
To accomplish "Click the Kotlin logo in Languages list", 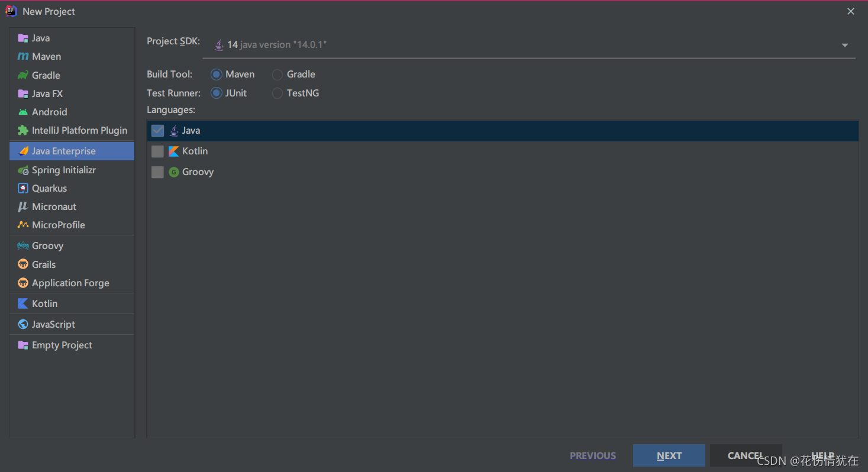I will coord(174,151).
